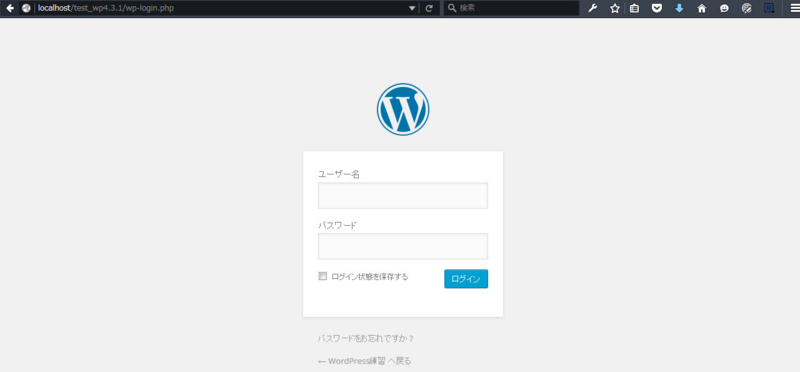This screenshot has width=800, height=372.
Task: Click the ユーザー名 label text
Action: (339, 174)
